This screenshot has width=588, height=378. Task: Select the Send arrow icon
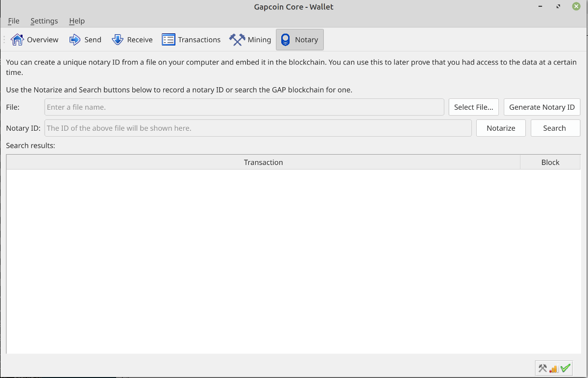pyautogui.click(x=75, y=40)
